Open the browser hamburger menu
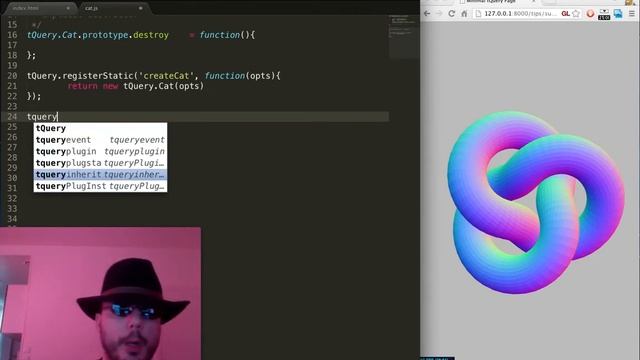The image size is (640, 360). click(632, 13)
